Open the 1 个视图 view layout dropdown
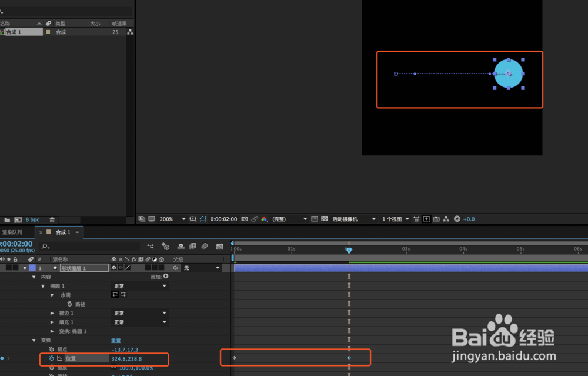Image resolution: width=588 pixels, height=376 pixels. 395,219
